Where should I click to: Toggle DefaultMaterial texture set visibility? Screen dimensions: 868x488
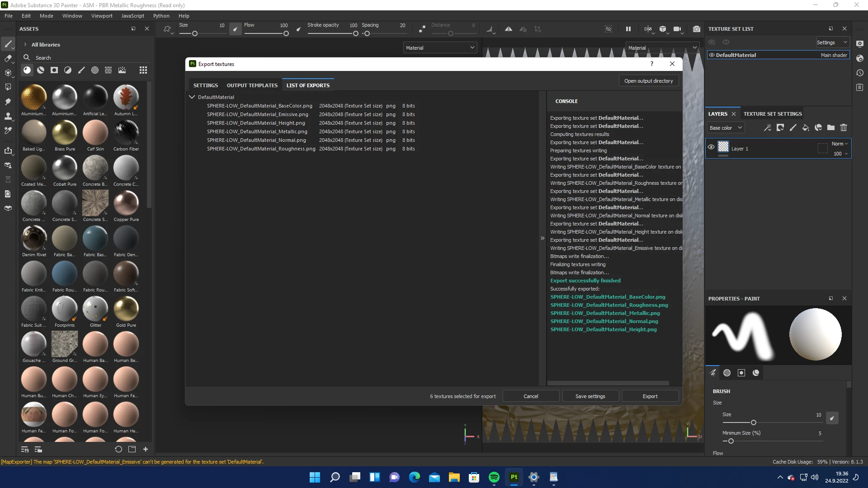click(x=712, y=55)
